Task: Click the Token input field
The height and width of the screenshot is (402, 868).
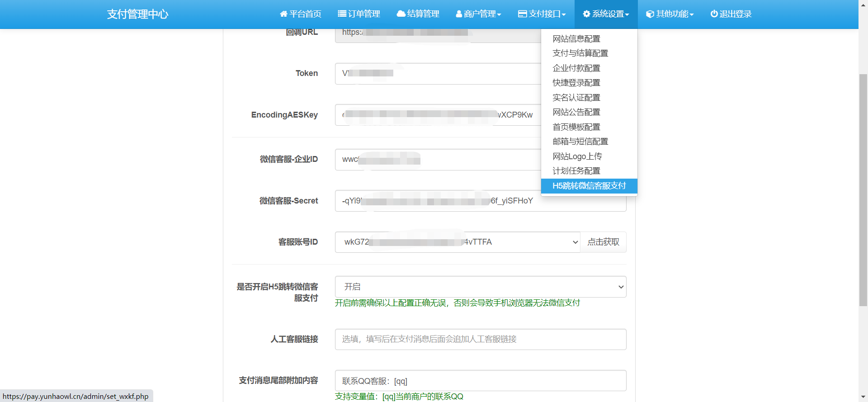Action: click(x=438, y=74)
